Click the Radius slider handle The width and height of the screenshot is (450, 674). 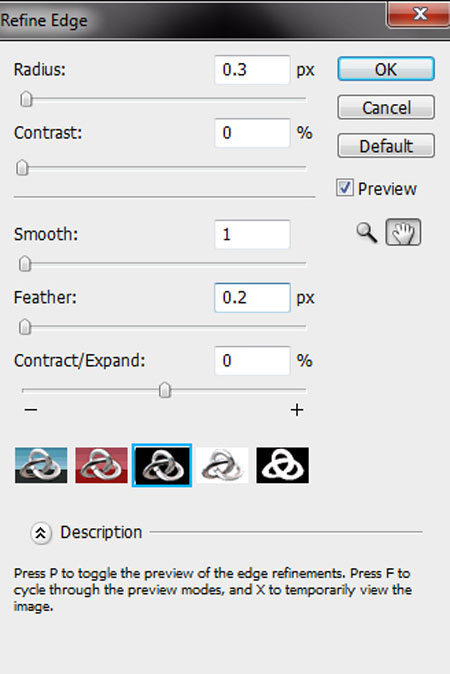26,99
